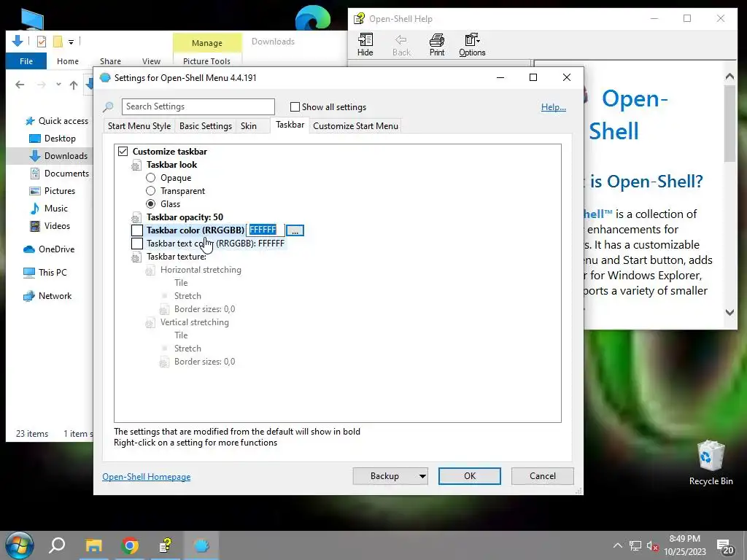Viewport: 747px width, 560px height.
Task: Open the Open-Shell Homepage link
Action: 146,477
